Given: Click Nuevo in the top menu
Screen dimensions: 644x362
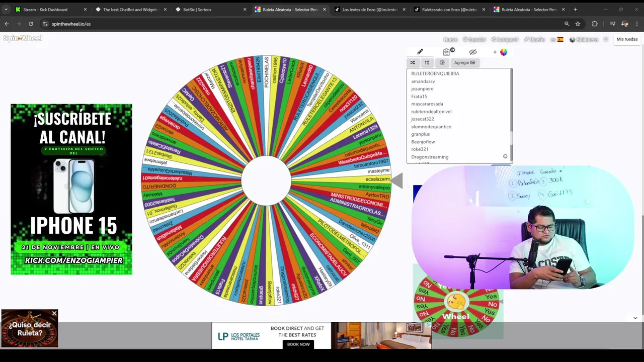Looking at the screenshot, I should click(450, 39).
